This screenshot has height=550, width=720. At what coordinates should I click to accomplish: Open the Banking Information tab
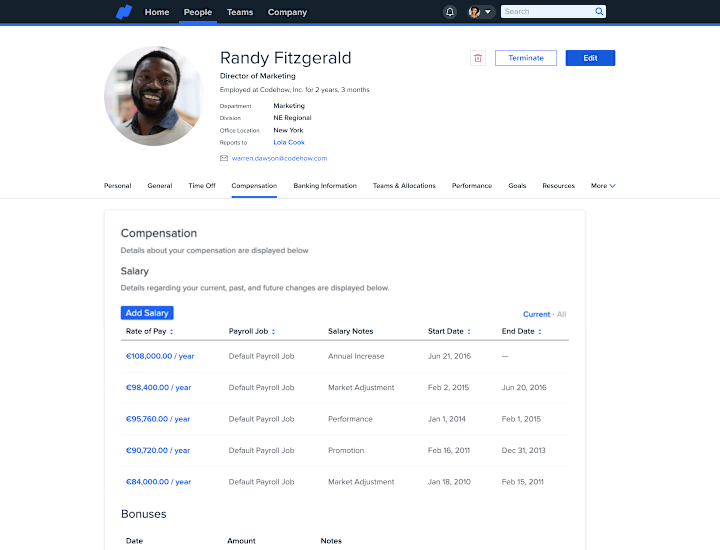[325, 186]
